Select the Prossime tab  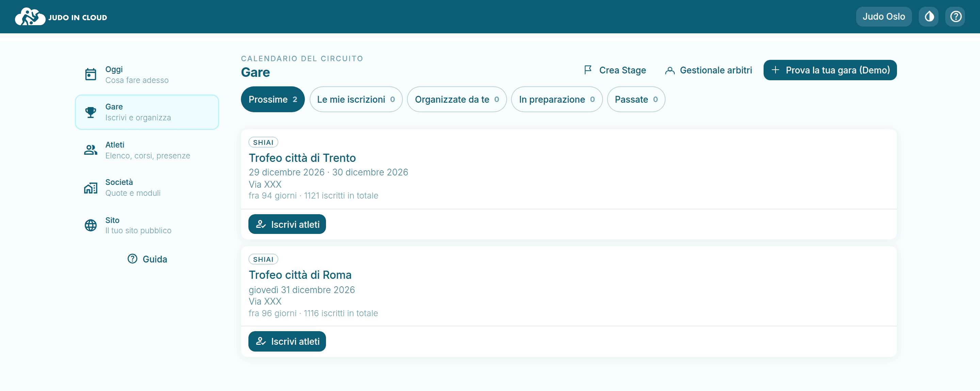coord(273,99)
